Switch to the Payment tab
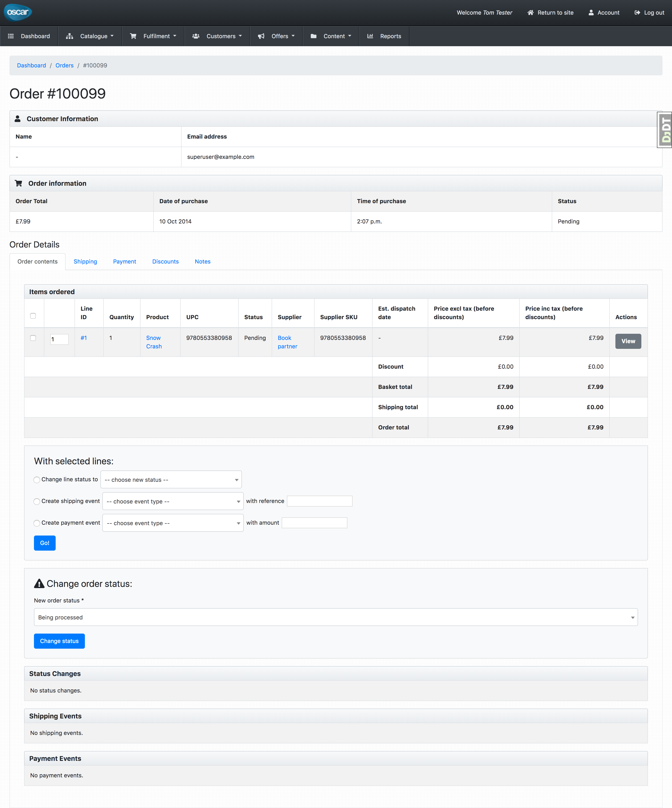 point(125,262)
